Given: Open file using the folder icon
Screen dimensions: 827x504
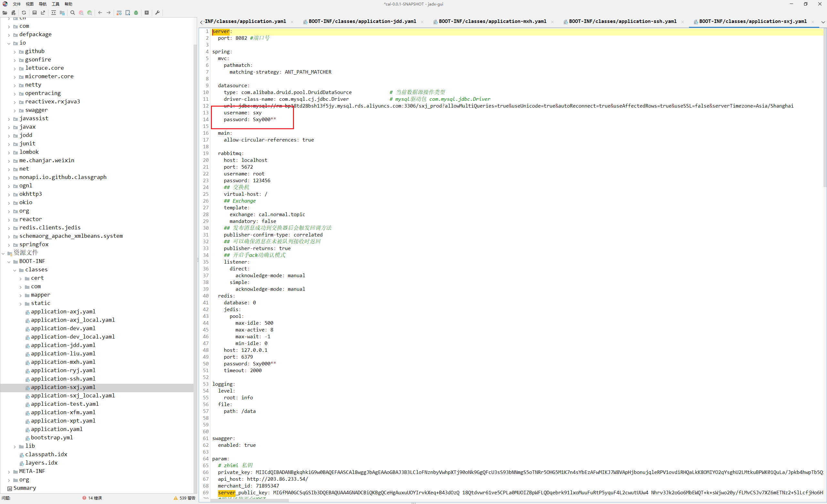Looking at the screenshot, I should (x=5, y=13).
